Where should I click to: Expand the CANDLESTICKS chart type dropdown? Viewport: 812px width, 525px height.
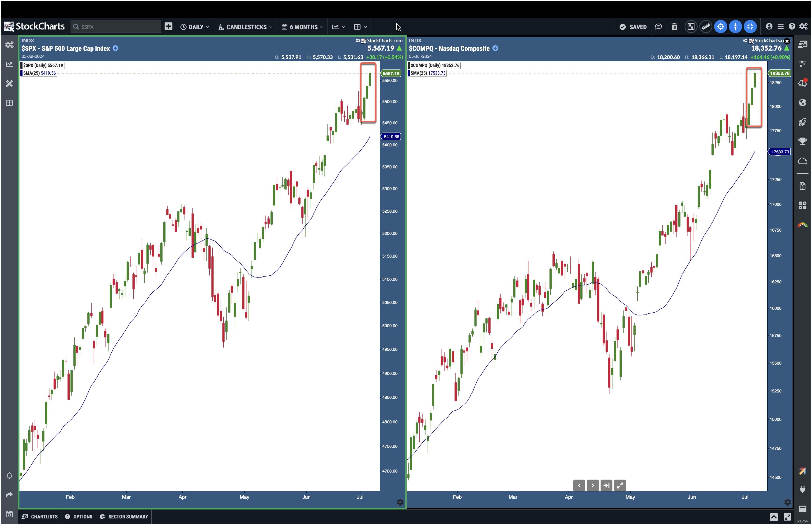click(245, 27)
